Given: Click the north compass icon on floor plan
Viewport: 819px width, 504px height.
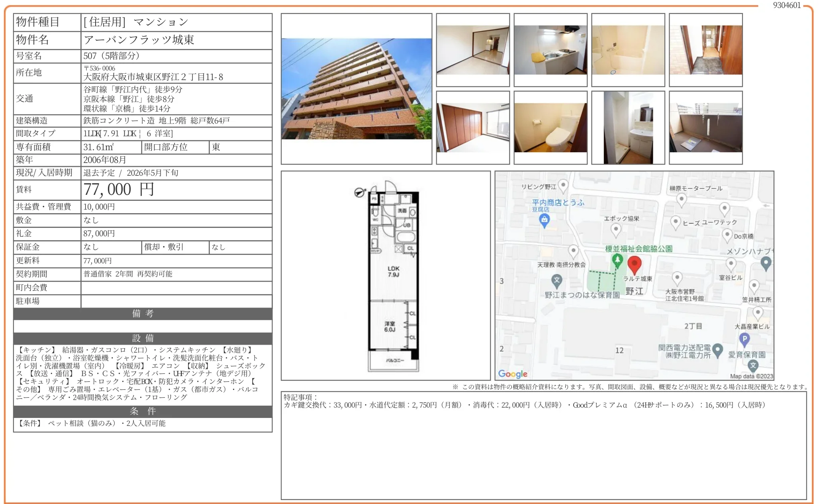Looking at the screenshot, I should pos(359,192).
